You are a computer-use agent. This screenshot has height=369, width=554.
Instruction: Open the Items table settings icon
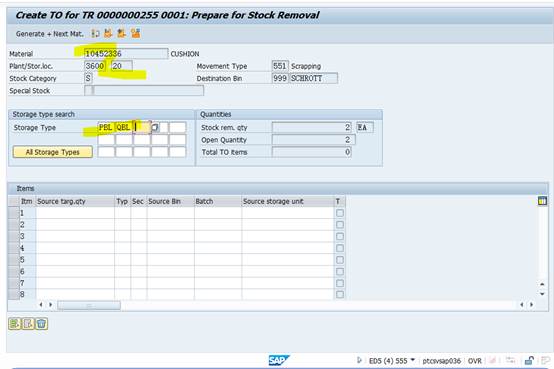542,201
